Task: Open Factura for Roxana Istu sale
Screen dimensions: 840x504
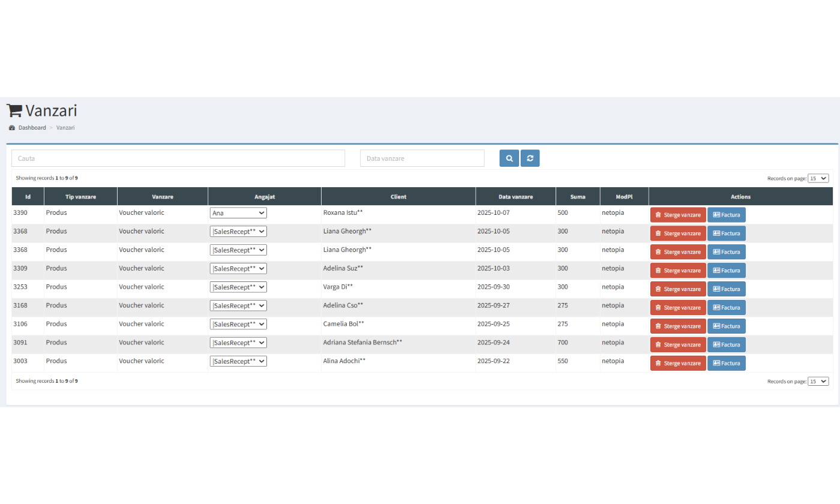Action: coord(726,215)
